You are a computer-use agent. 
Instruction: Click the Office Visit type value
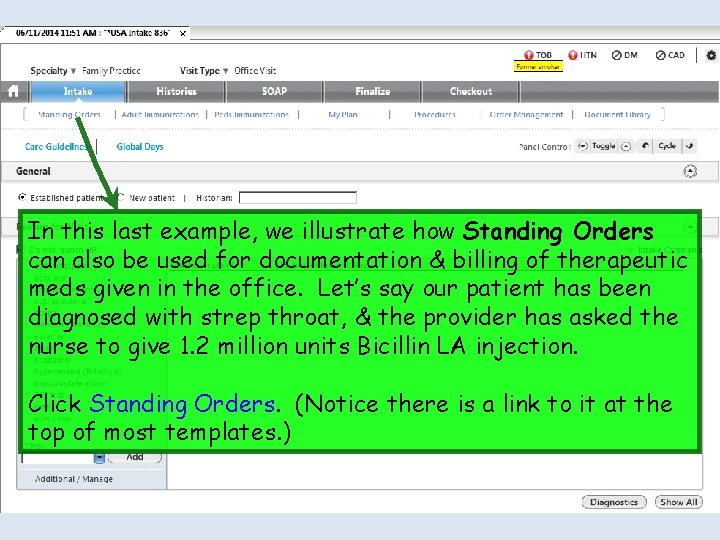255,71
